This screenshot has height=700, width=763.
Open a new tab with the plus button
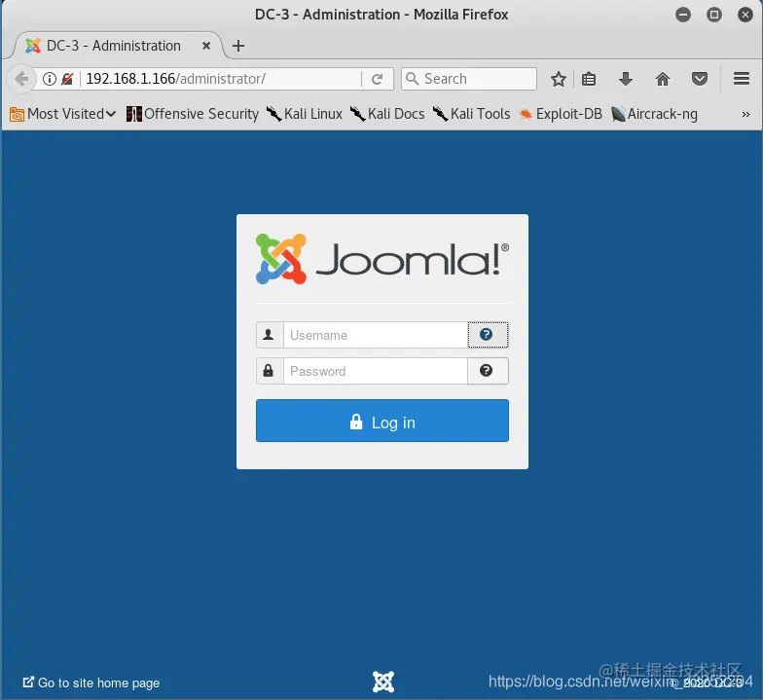coord(238,46)
